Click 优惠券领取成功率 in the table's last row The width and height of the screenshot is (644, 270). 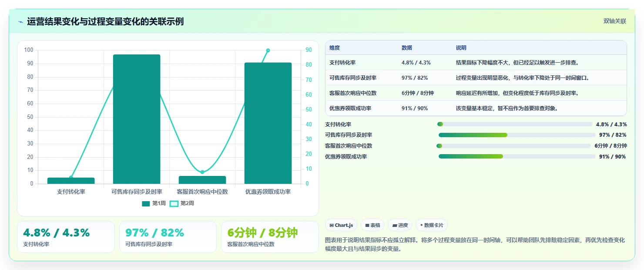tap(350, 108)
